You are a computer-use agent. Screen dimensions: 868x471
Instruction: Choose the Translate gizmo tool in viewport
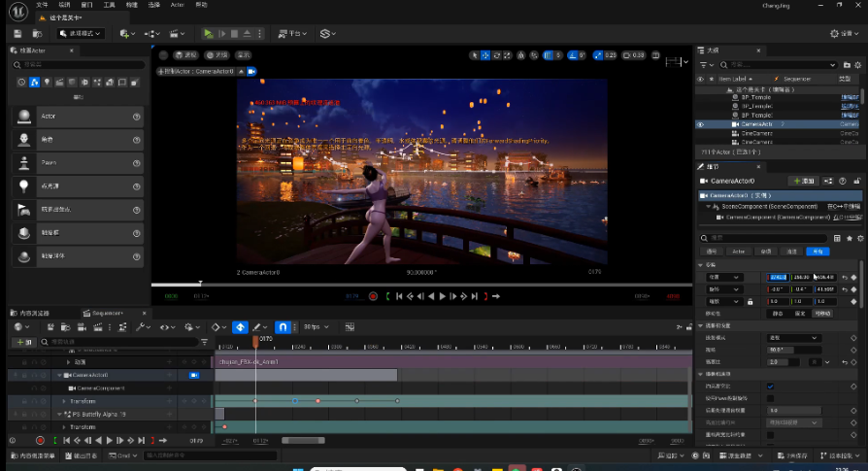(484, 55)
